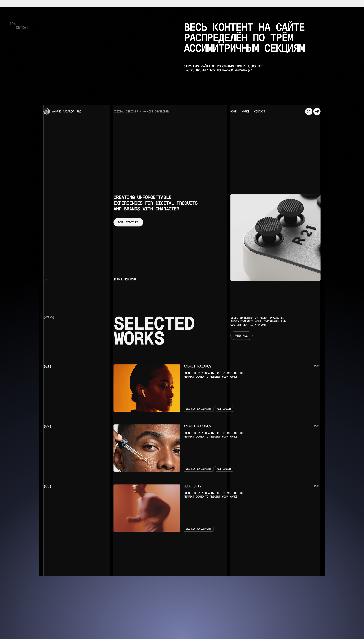The height and width of the screenshot is (639, 364).
Task: Click the View All button
Action: (x=241, y=336)
